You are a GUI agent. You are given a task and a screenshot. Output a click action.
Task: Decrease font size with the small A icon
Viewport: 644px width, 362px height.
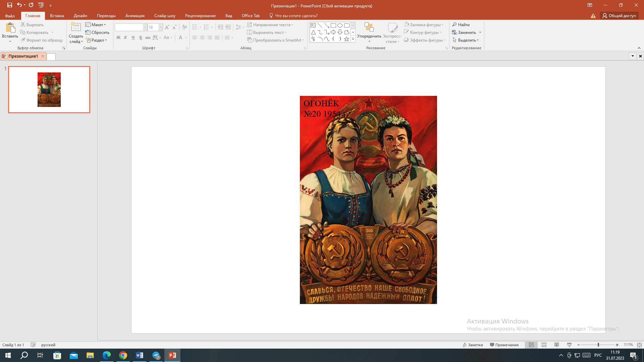point(174,27)
